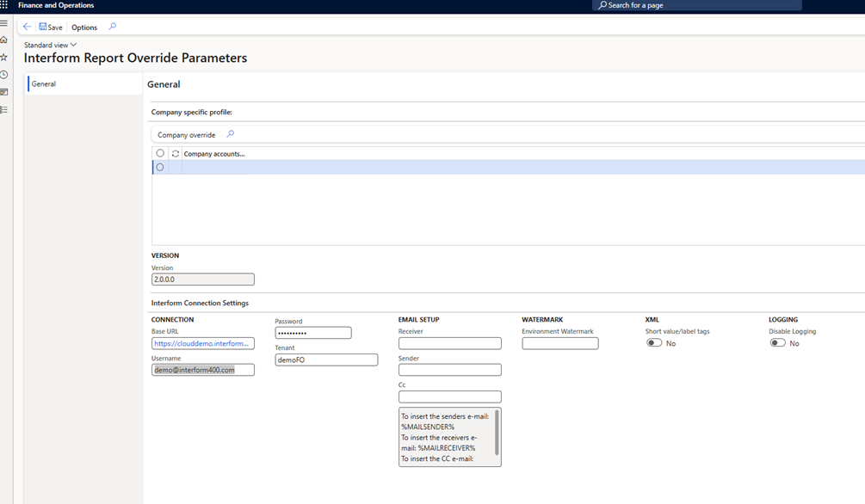This screenshot has width=865, height=504.
Task: Select the empty grid row radio button
Action: point(160,168)
